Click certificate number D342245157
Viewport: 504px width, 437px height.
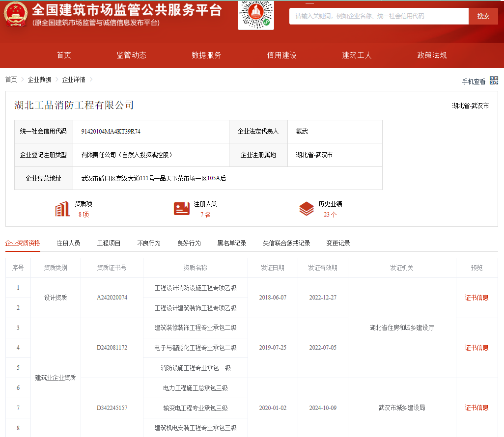(x=112, y=408)
